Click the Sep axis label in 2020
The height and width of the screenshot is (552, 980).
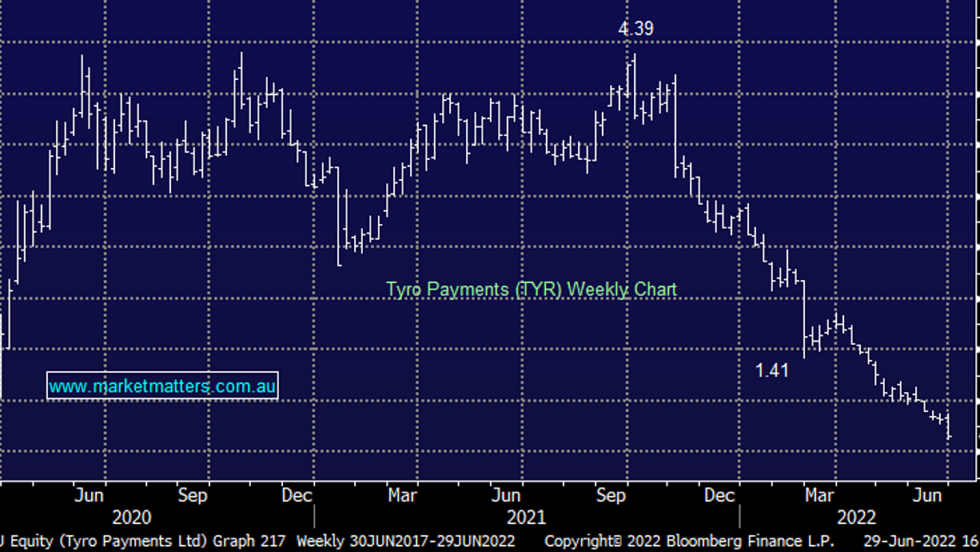pyautogui.click(x=193, y=495)
